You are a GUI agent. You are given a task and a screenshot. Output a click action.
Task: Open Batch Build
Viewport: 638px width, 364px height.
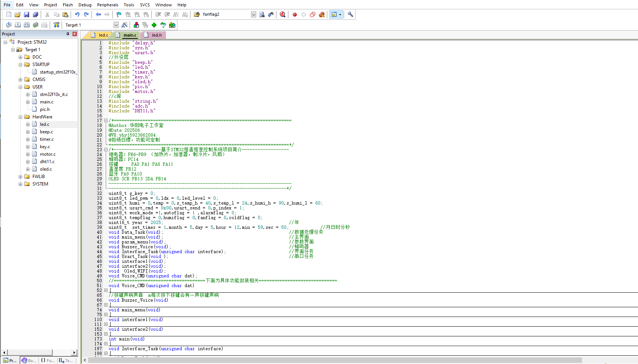click(35, 25)
